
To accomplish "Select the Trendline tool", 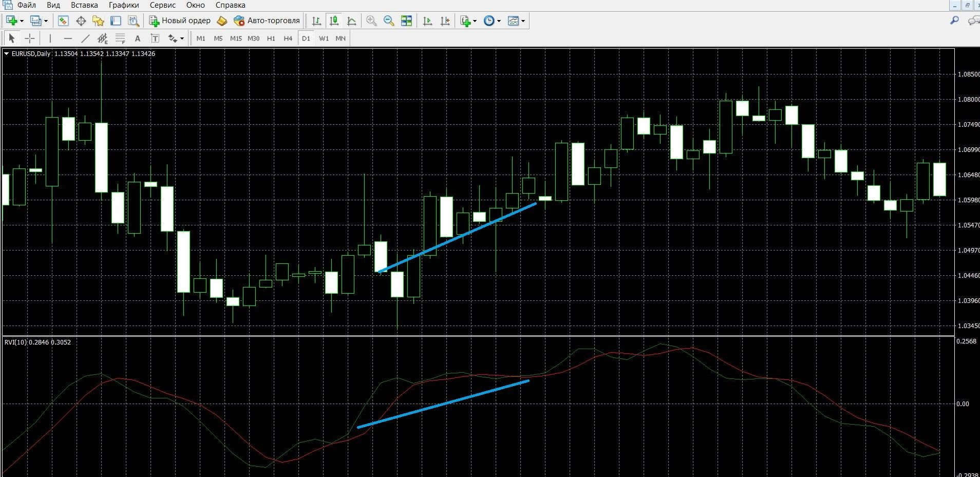I will click(85, 39).
